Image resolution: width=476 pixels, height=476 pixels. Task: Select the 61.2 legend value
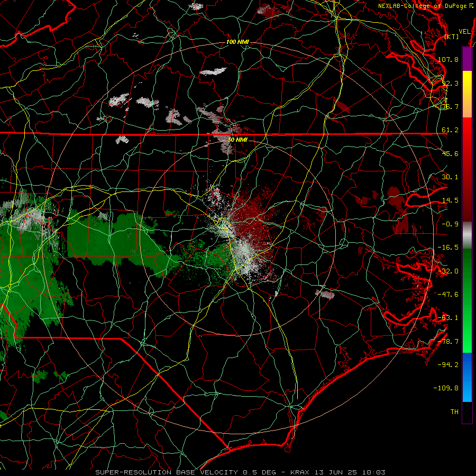tap(450, 130)
